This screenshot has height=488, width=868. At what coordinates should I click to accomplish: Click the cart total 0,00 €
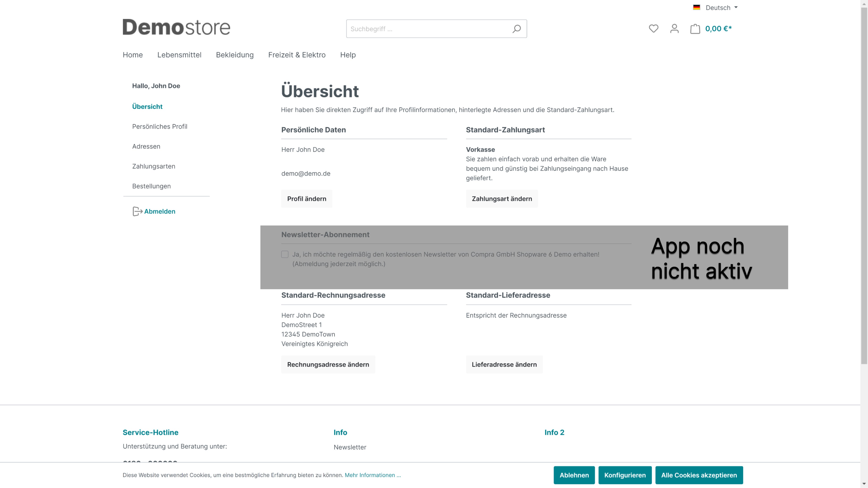[x=718, y=29]
